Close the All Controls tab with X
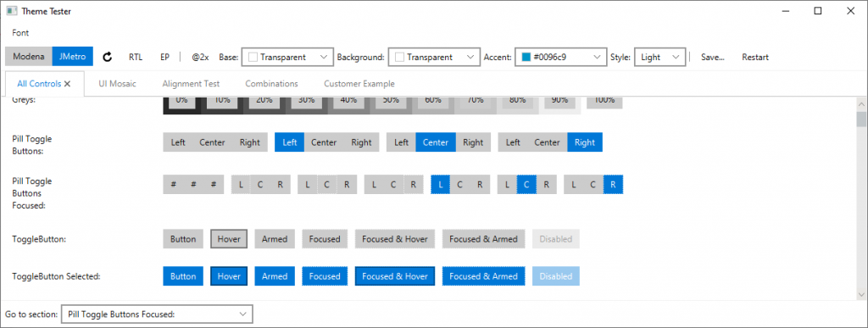Image resolution: width=868 pixels, height=328 pixels. (x=68, y=84)
